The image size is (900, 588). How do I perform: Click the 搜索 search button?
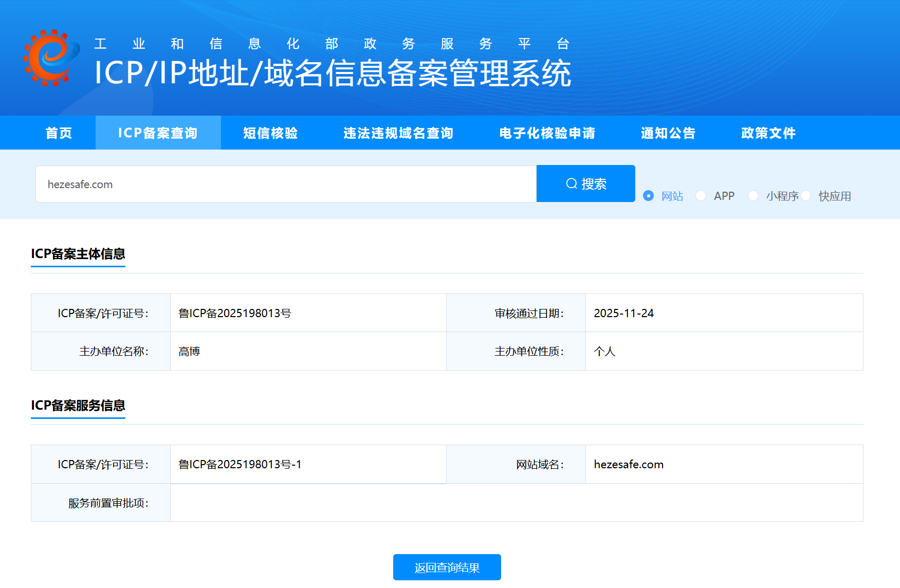pyautogui.click(x=586, y=183)
